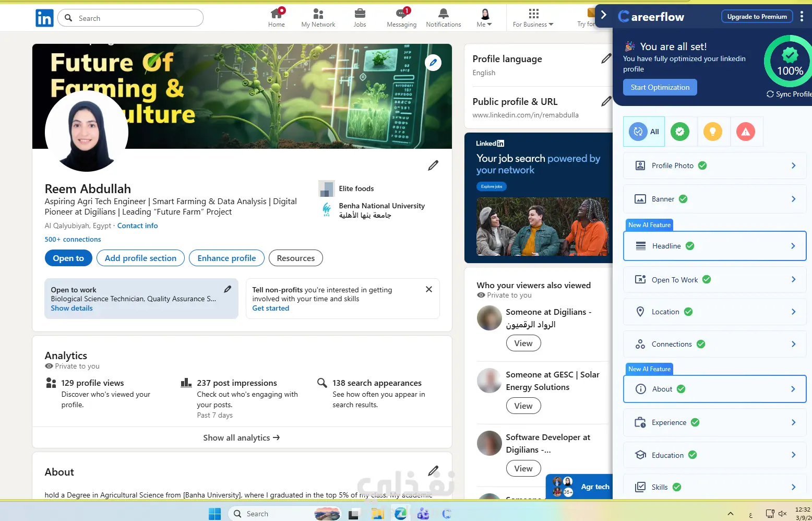This screenshot has width=812, height=521.
Task: Select the All filter tab
Action: (644, 132)
